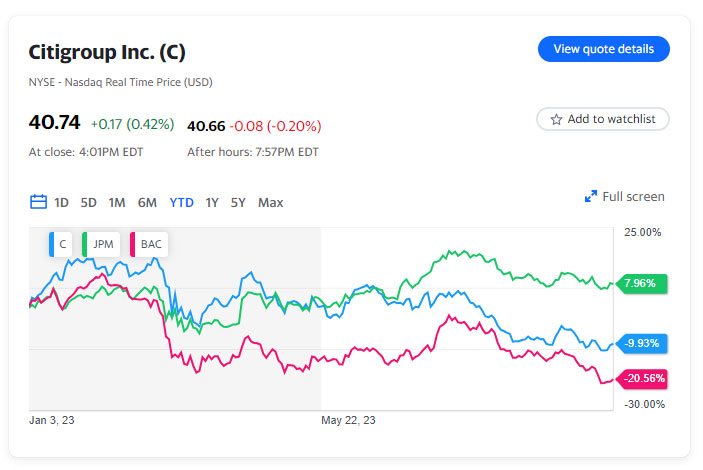The height and width of the screenshot is (470, 703).
Task: Click the Full screen expand arrows icon
Action: coord(591,197)
